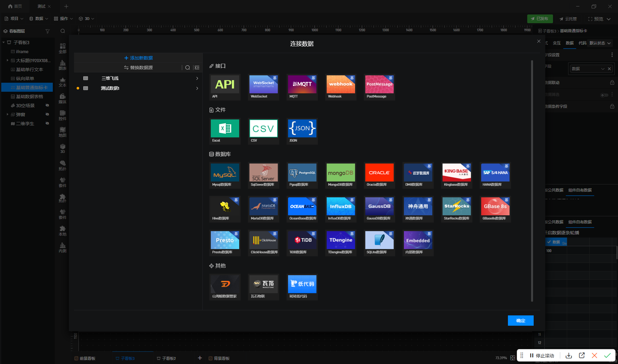Image resolution: width=618 pixels, height=364 pixels.
Task: Click the dialog's vertical scrollbar
Action: [532, 181]
